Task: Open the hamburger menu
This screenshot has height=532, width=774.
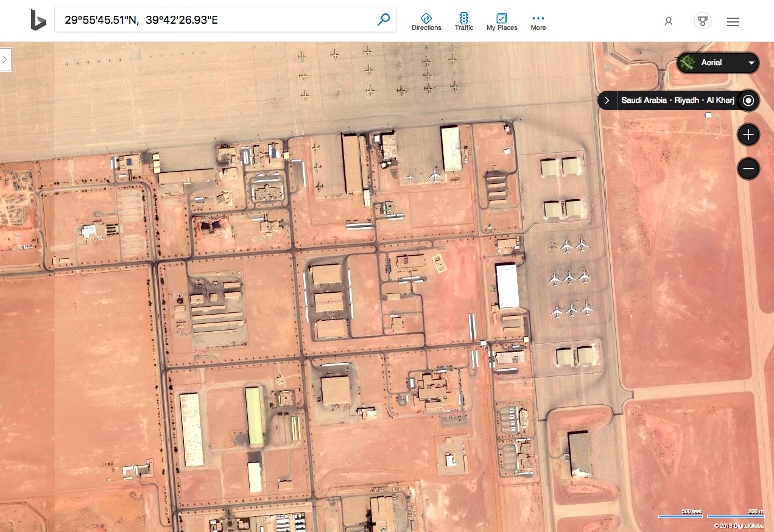Action: [x=733, y=22]
